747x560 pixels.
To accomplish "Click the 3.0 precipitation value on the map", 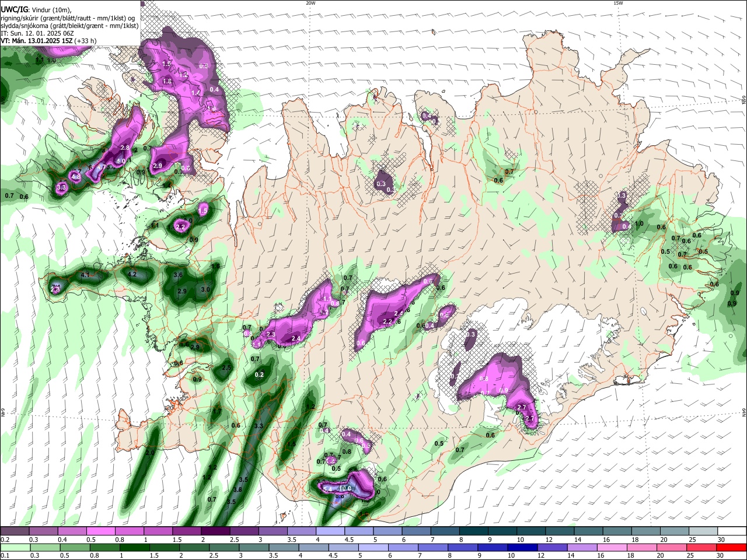I will point(205,289).
